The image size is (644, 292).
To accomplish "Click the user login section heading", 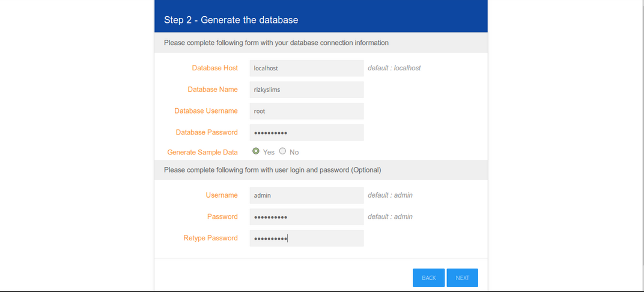I will click(272, 170).
